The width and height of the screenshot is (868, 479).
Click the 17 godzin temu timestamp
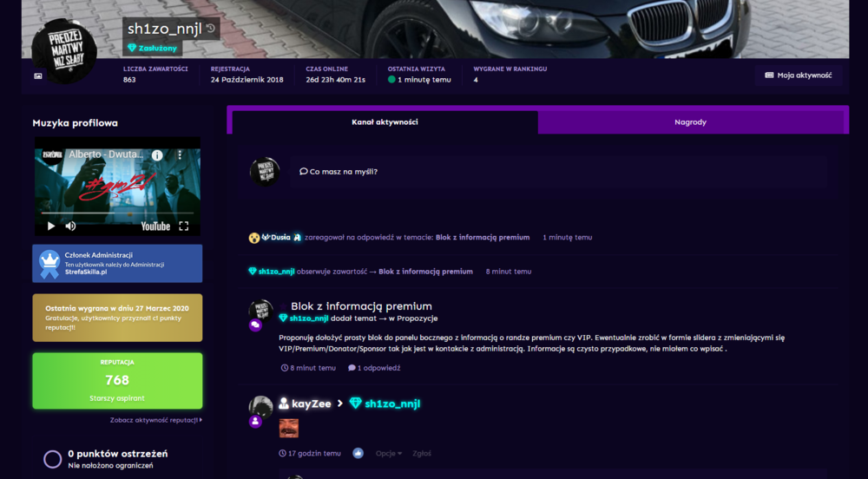point(310,454)
